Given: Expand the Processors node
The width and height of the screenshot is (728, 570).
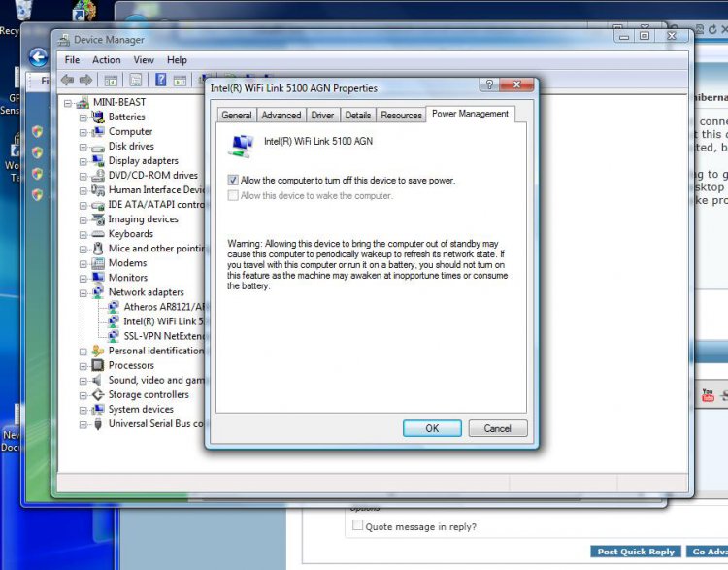Looking at the screenshot, I should [83, 366].
